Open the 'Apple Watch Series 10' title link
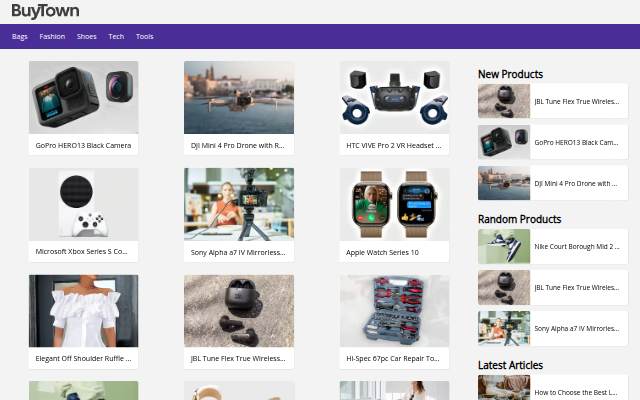 (382, 252)
